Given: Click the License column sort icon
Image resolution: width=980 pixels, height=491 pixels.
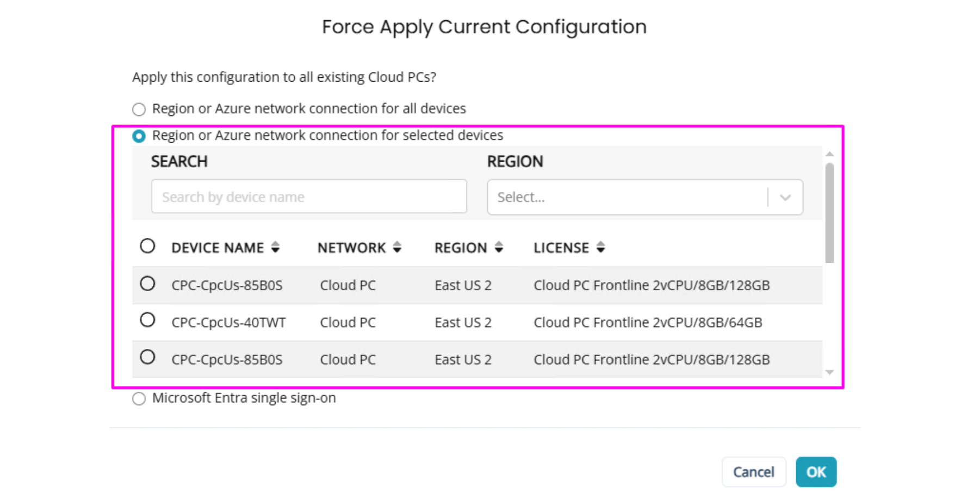Looking at the screenshot, I should [600, 248].
